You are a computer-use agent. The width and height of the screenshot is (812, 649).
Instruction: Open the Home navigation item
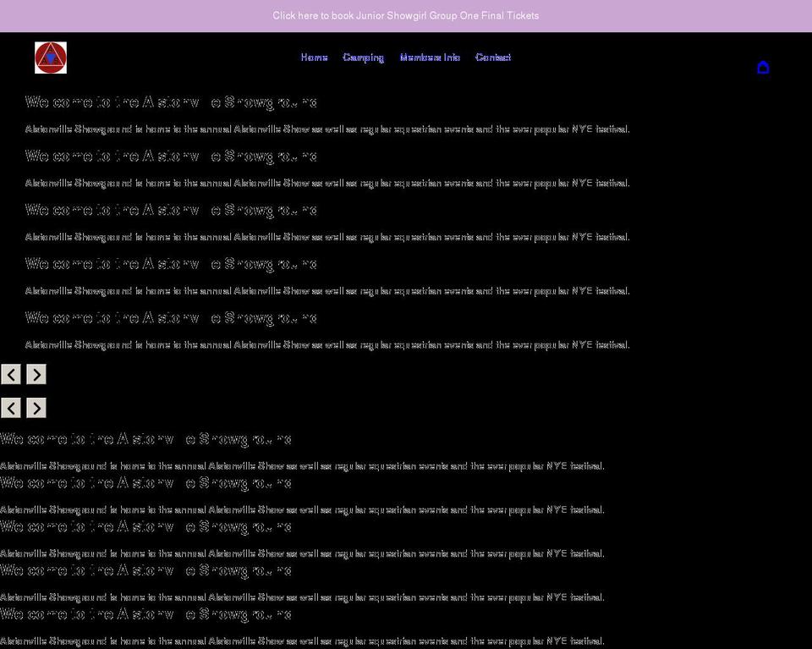314,57
